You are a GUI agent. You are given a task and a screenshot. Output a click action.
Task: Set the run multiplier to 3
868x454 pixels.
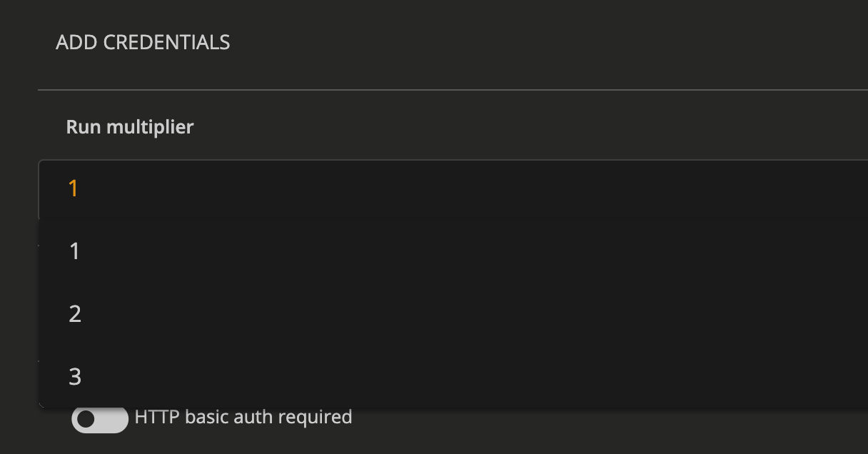tap(75, 377)
